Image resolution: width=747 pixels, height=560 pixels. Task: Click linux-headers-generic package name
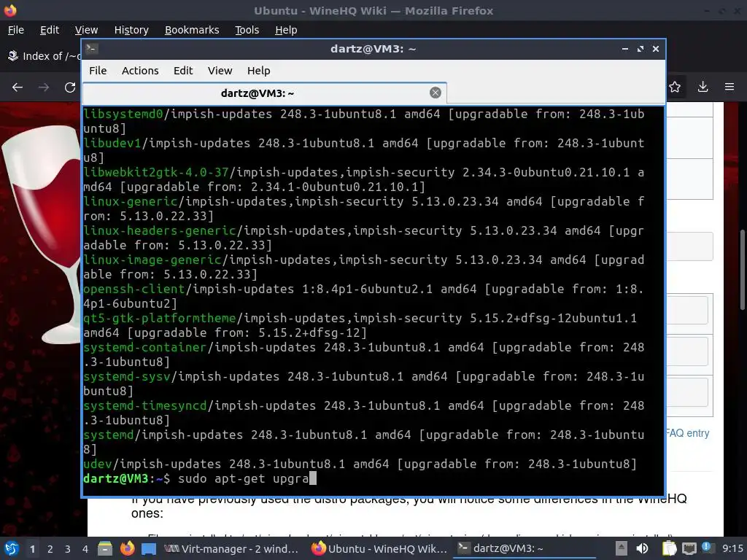(x=160, y=230)
